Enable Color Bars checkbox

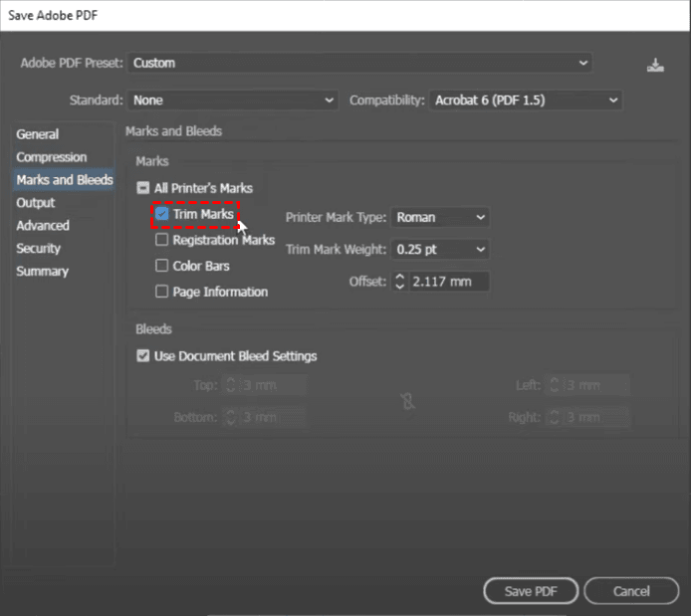[x=161, y=266]
